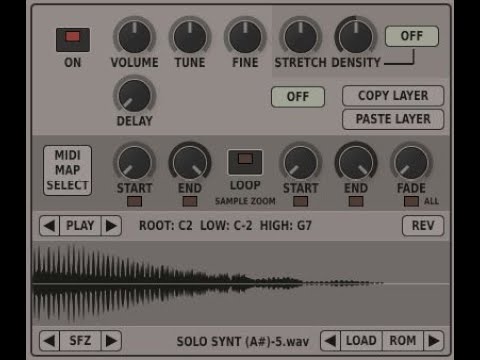Click the SFZ button

pos(80,341)
